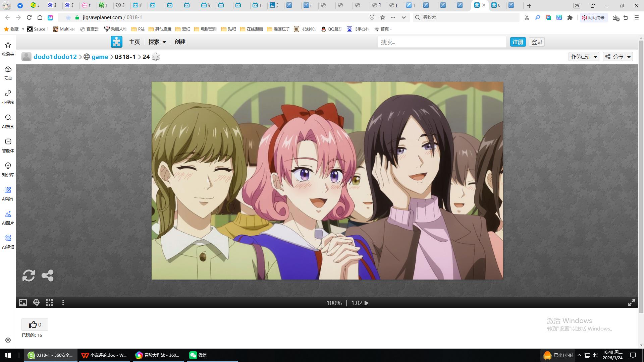Enter fullscreen with the expand arrows icon
Viewport: 644px width, 362px height.
point(631,303)
